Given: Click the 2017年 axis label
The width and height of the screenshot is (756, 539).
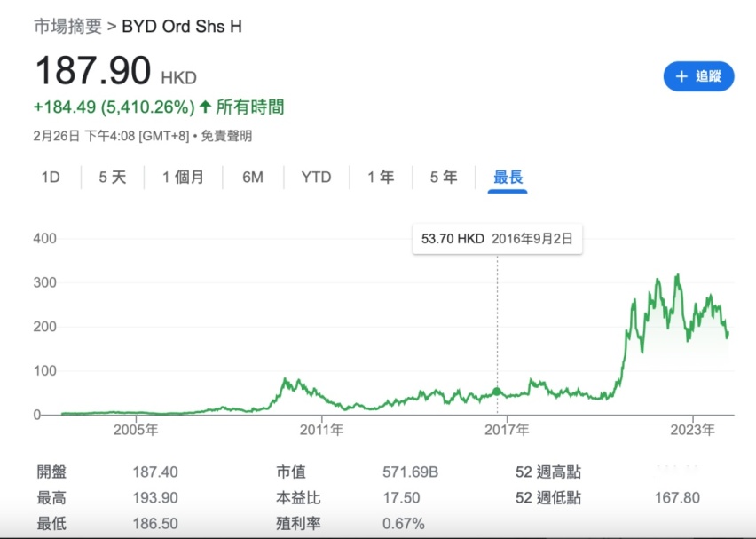Looking at the screenshot, I should pyautogui.click(x=507, y=430).
